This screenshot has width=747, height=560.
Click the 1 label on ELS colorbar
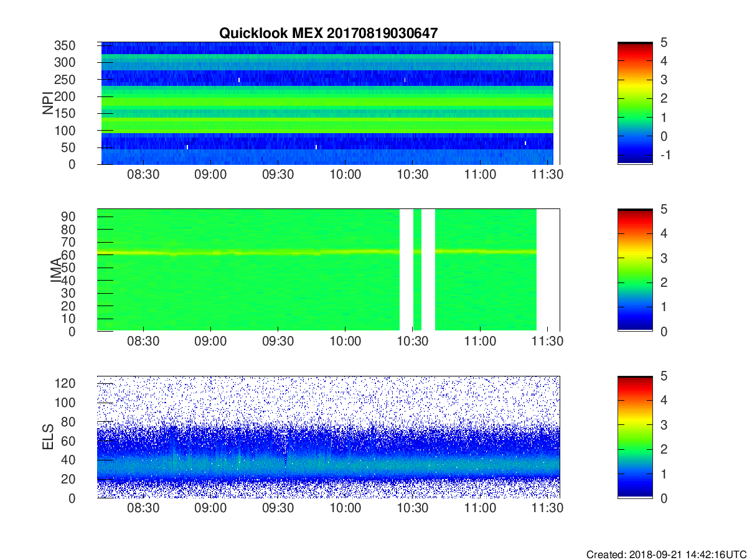[664, 474]
